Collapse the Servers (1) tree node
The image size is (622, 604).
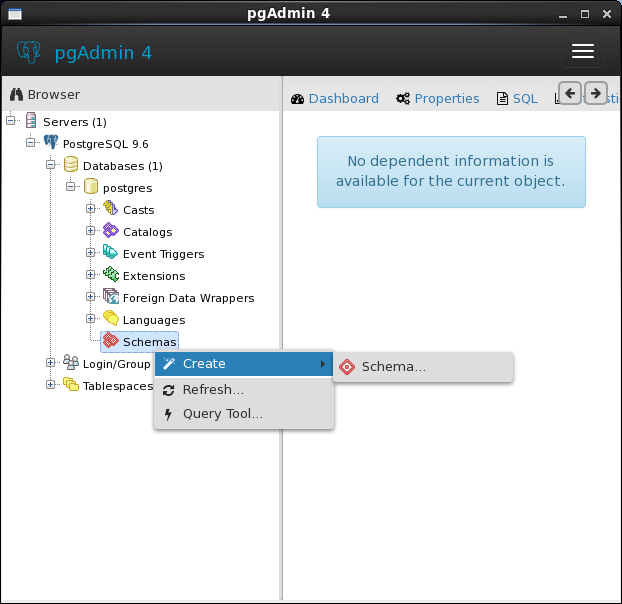(11, 120)
